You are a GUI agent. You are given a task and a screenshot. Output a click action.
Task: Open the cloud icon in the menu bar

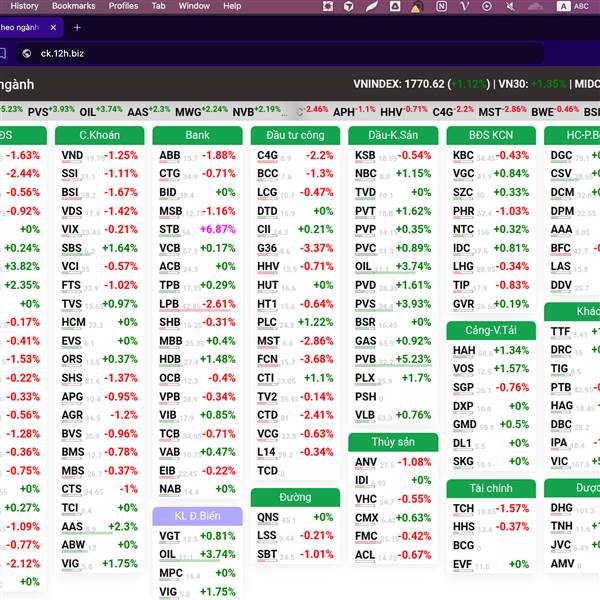click(535, 6)
